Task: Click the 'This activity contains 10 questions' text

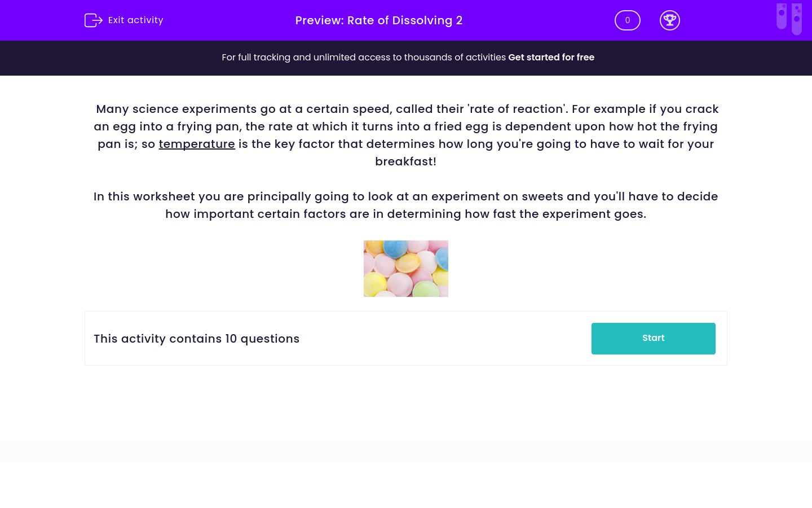Action: coord(196,339)
